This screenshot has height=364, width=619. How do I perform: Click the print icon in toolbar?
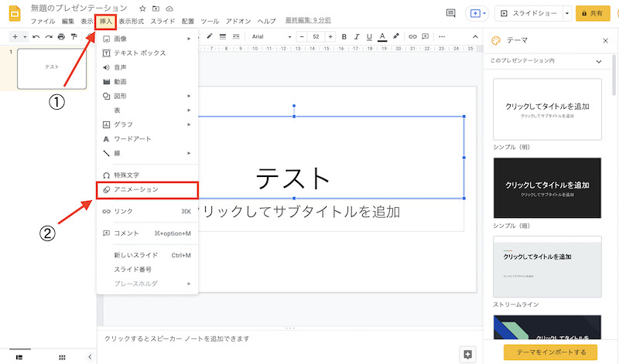click(61, 36)
